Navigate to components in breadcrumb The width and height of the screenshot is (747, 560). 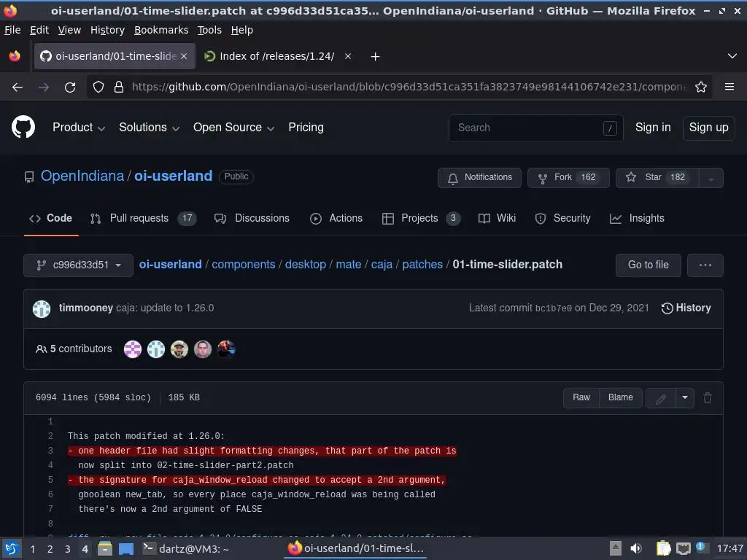244,265
